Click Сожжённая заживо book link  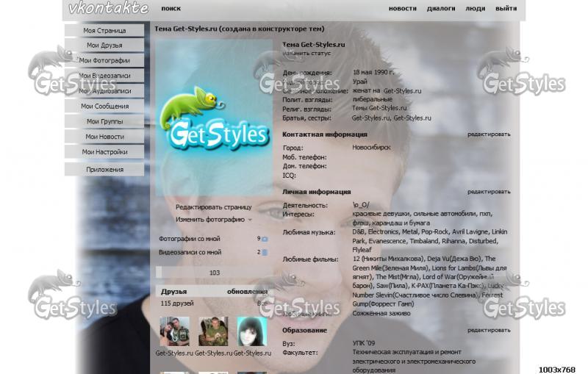381,313
